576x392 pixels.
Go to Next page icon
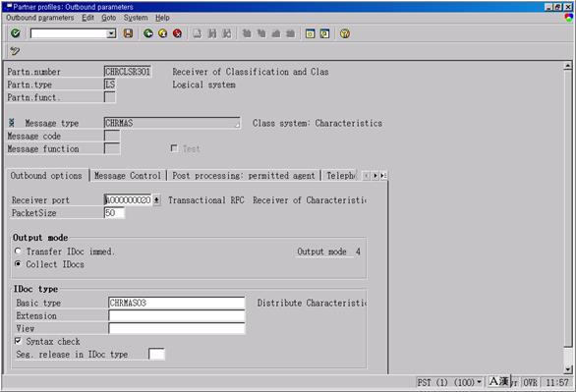[x=276, y=33]
